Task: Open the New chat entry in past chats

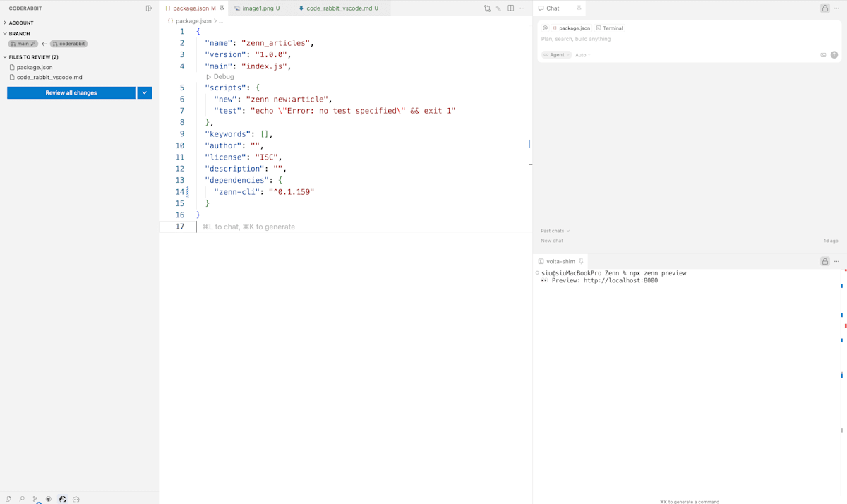Action: (552, 241)
